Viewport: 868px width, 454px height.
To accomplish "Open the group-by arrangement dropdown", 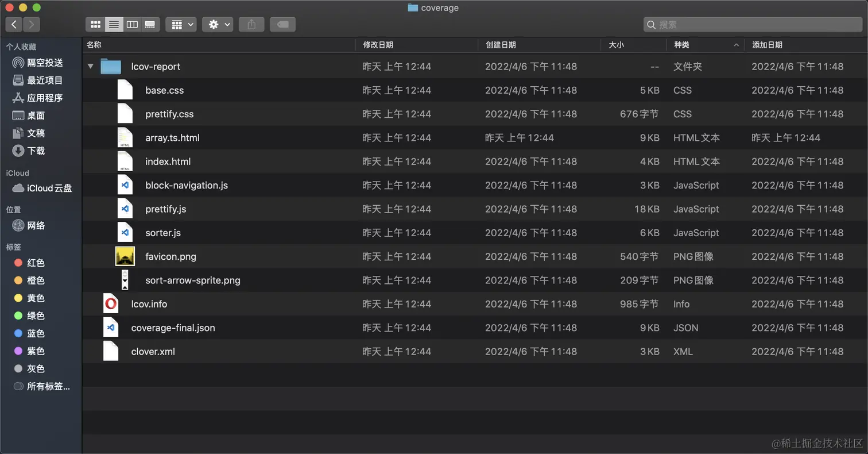I will 181,24.
